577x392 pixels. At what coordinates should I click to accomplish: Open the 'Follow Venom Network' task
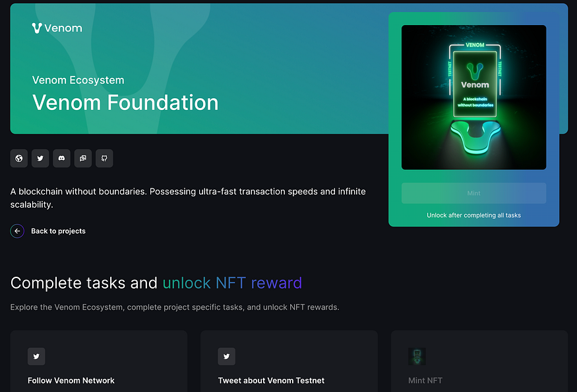coord(71,381)
